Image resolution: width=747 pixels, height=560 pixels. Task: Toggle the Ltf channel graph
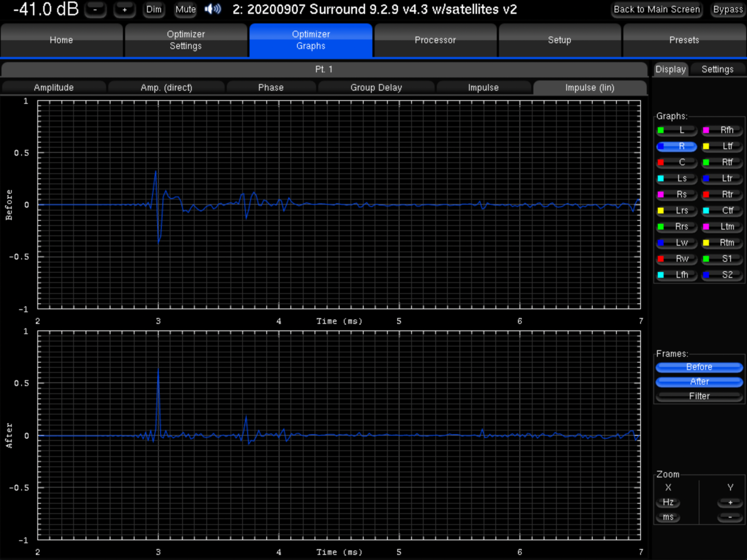point(722,146)
